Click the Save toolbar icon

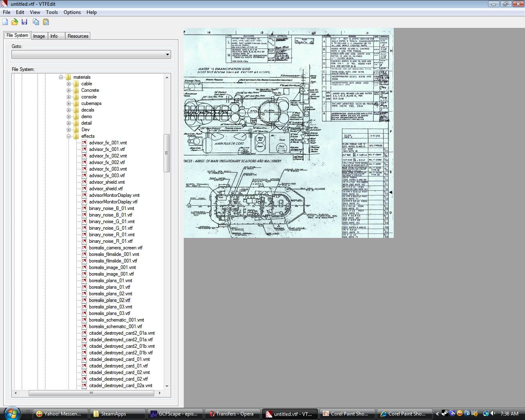click(x=24, y=22)
